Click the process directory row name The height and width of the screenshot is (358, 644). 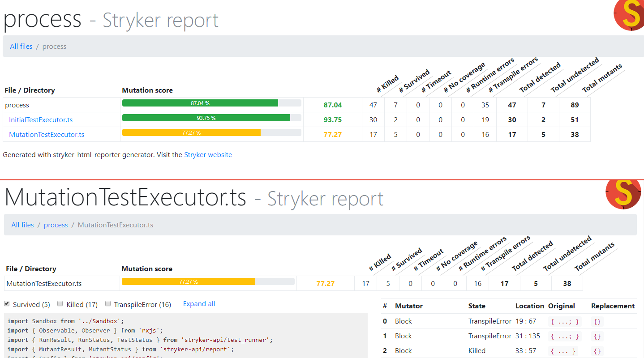17,105
